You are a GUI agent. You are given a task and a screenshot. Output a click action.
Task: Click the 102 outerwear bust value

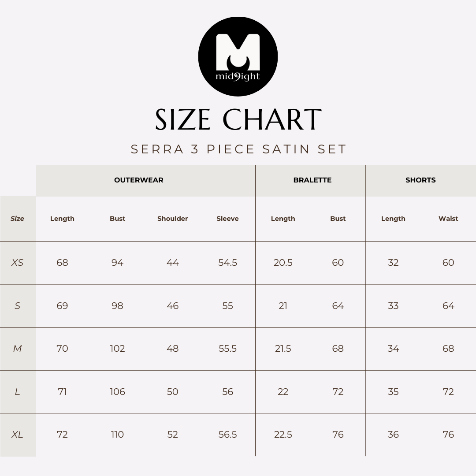click(x=117, y=349)
